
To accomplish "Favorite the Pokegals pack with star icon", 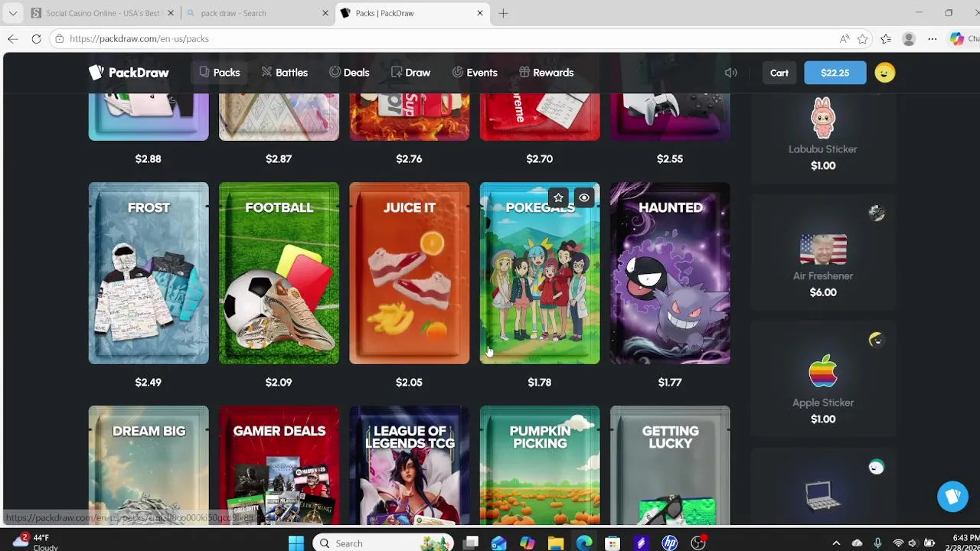I will click(558, 198).
